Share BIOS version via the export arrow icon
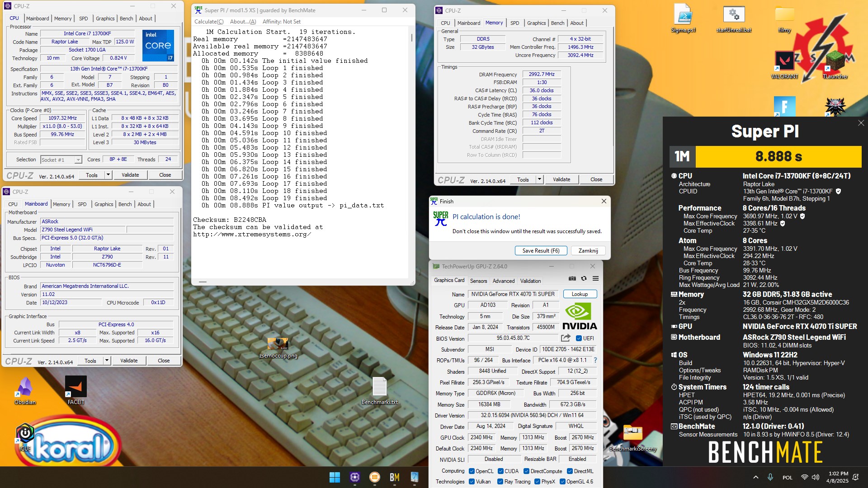868x488 pixels. [x=566, y=338]
